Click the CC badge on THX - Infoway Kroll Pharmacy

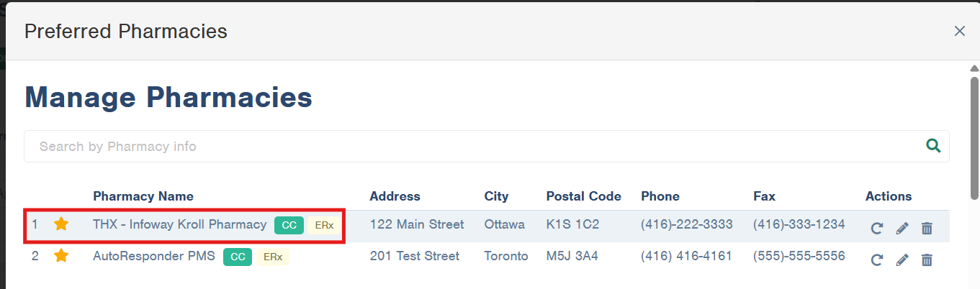coord(289,225)
